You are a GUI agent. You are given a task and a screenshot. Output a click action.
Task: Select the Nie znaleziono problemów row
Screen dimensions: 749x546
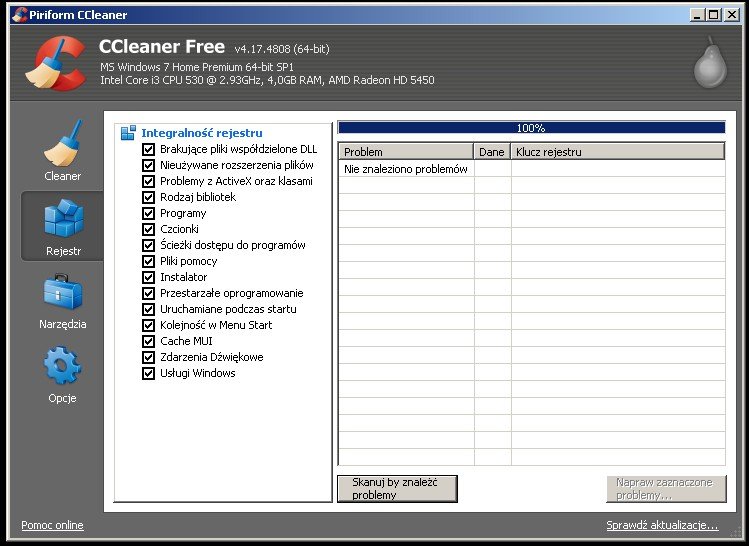pyautogui.click(x=532, y=169)
